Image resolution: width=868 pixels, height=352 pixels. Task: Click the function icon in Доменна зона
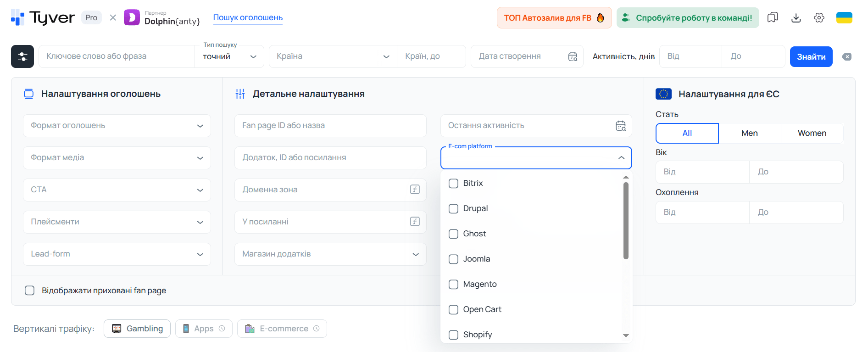[x=415, y=190]
